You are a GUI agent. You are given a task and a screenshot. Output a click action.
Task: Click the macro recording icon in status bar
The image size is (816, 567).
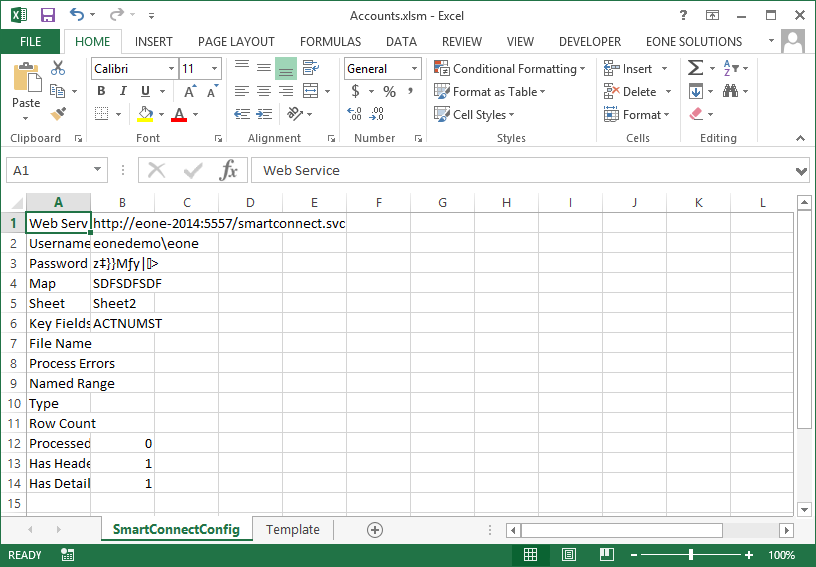pyautogui.click(x=67, y=555)
